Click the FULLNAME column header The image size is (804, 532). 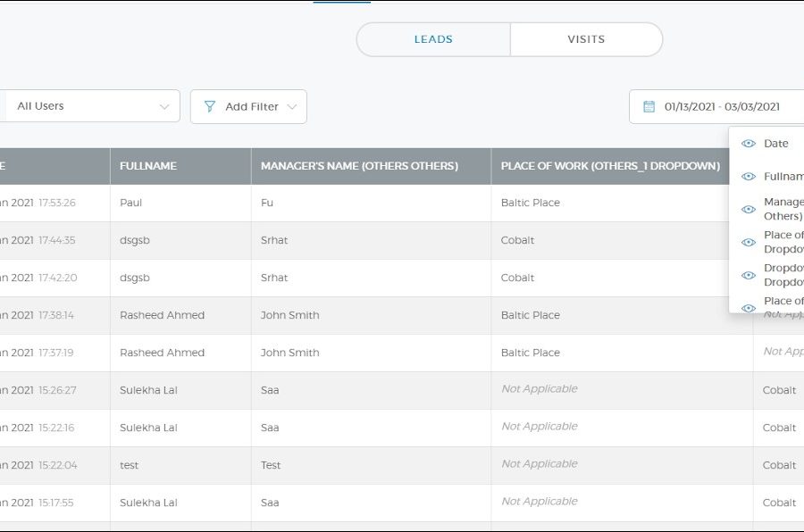coord(148,166)
